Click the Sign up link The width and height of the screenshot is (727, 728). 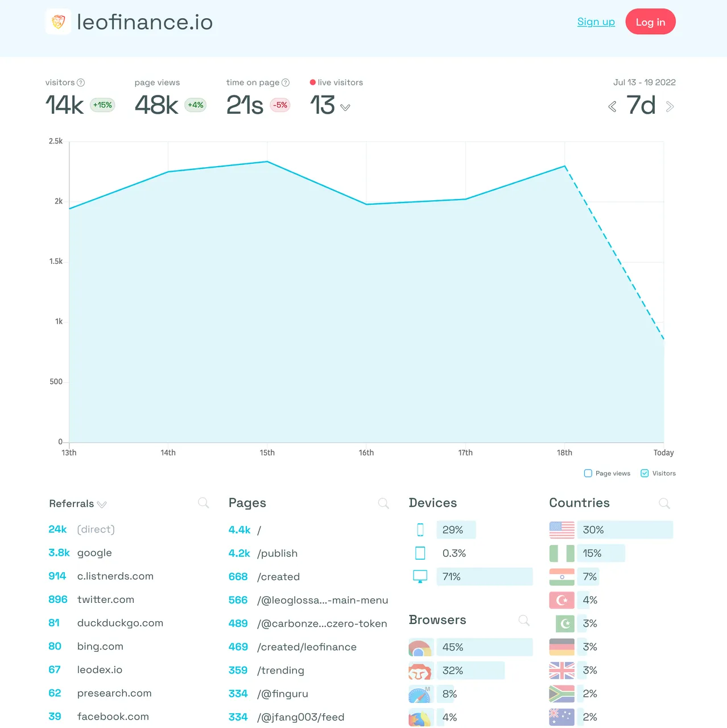596,22
